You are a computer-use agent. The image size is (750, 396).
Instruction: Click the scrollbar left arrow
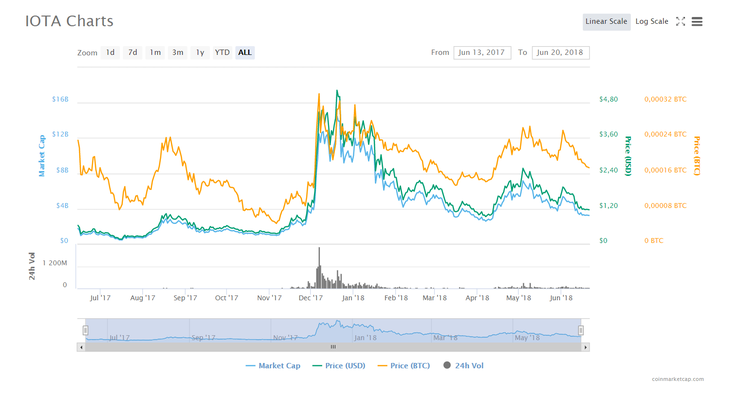click(x=81, y=347)
